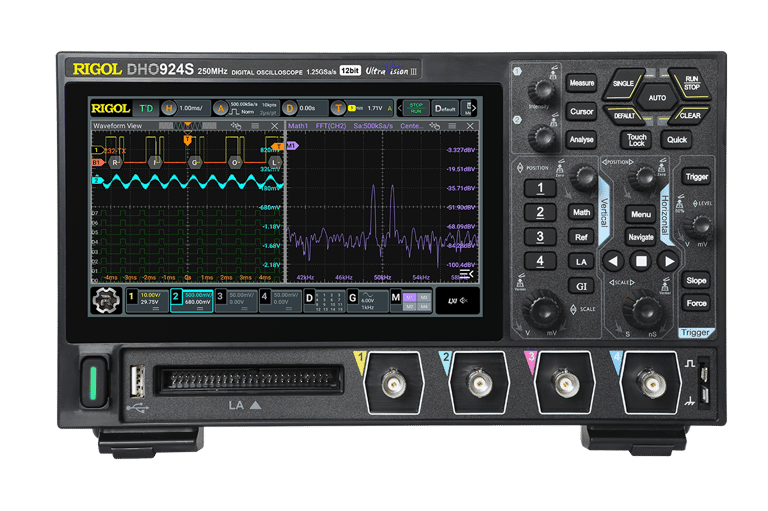Open the T trigger 1.71V label
The height and width of the screenshot is (511, 768).
click(x=362, y=108)
